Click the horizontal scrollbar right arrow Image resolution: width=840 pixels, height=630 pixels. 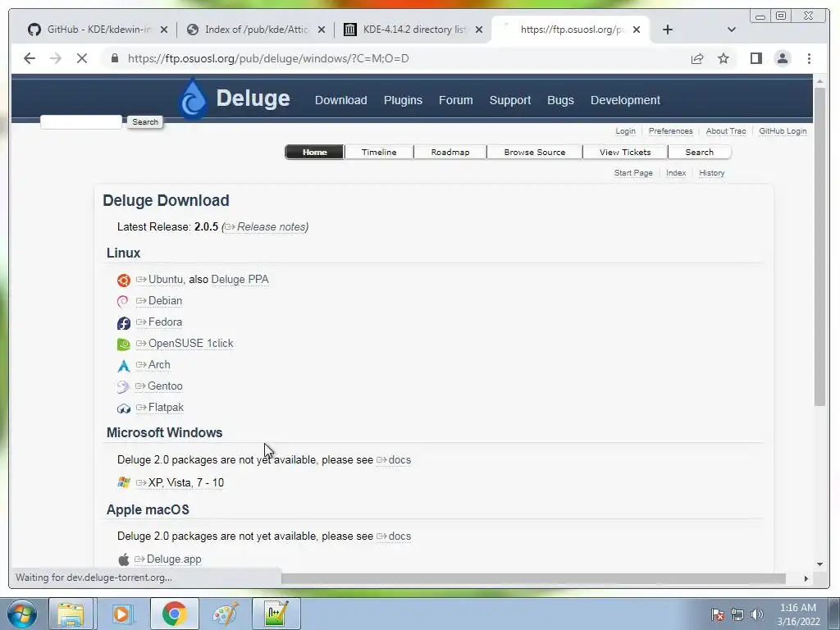806,578
